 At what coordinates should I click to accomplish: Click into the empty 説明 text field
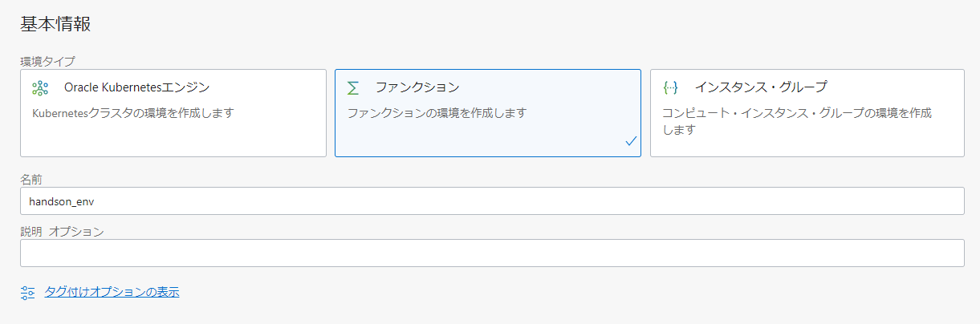pos(492,253)
